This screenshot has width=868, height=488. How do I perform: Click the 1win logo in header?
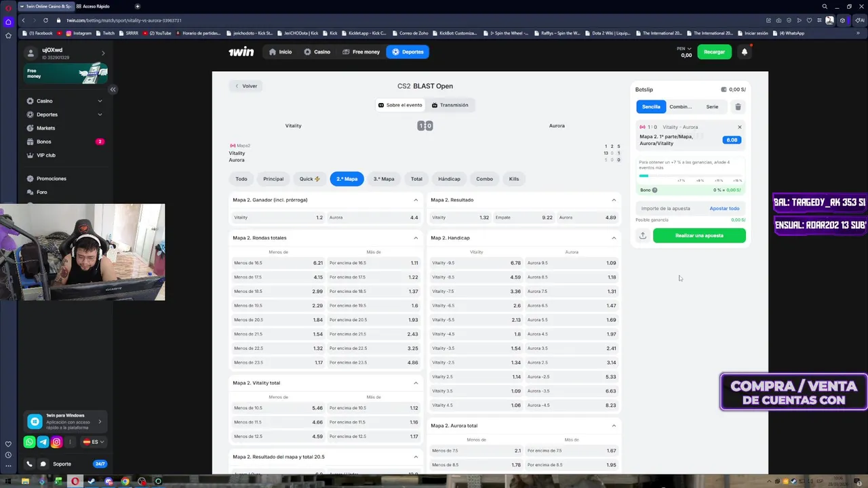[x=241, y=52]
